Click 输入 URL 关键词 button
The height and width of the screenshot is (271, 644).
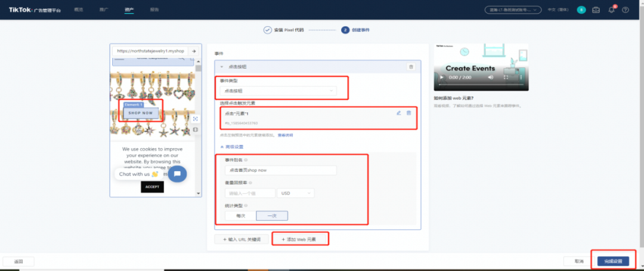tap(241, 239)
